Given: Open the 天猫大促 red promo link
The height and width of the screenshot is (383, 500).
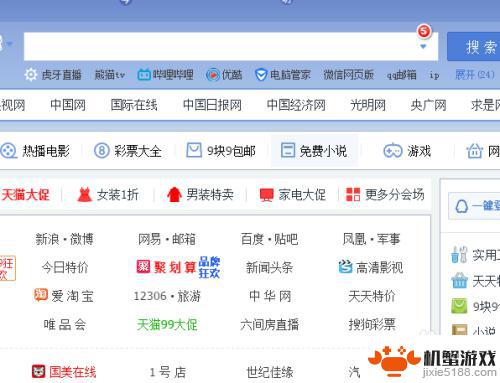Looking at the screenshot, I should [26, 195].
